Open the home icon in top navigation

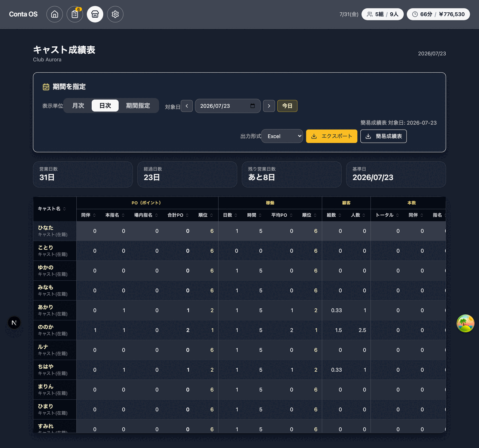55,14
